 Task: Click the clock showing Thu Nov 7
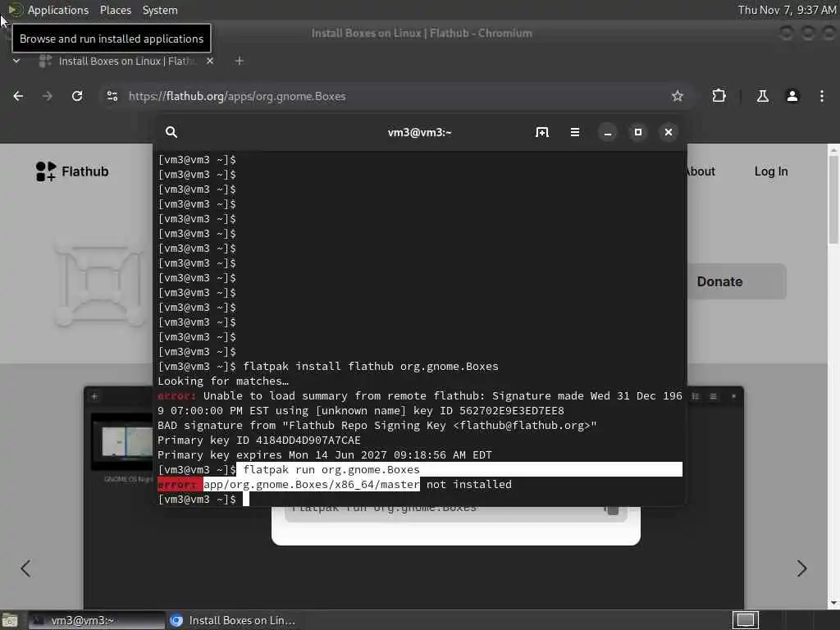click(x=787, y=10)
